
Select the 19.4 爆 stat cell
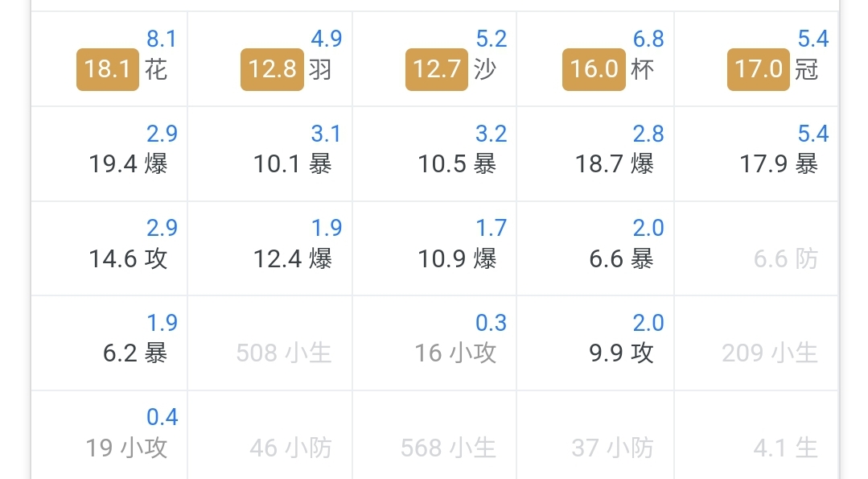tap(109, 154)
